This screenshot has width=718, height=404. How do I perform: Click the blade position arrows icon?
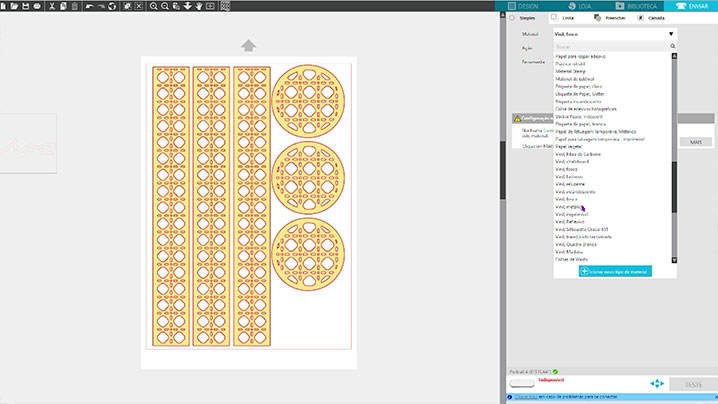tap(657, 383)
